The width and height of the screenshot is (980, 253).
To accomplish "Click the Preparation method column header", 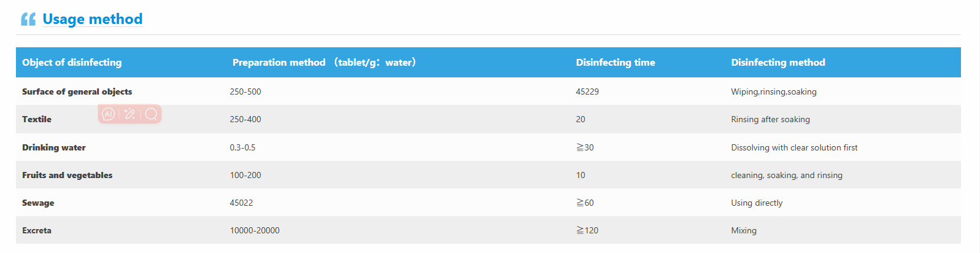I will [x=324, y=62].
